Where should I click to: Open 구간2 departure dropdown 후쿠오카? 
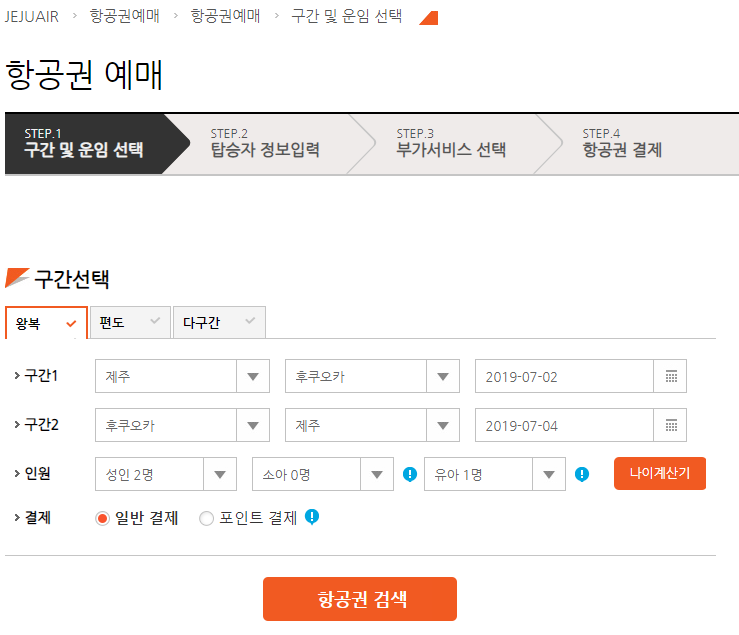click(x=182, y=425)
